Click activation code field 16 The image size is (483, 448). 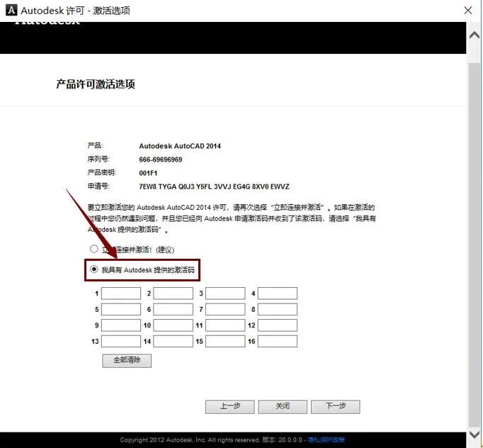(278, 342)
